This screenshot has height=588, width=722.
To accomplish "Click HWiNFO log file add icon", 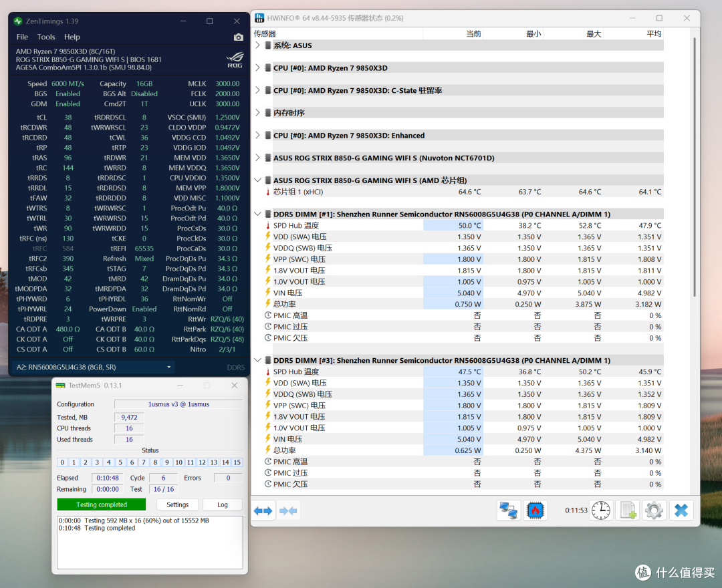I will (x=628, y=510).
